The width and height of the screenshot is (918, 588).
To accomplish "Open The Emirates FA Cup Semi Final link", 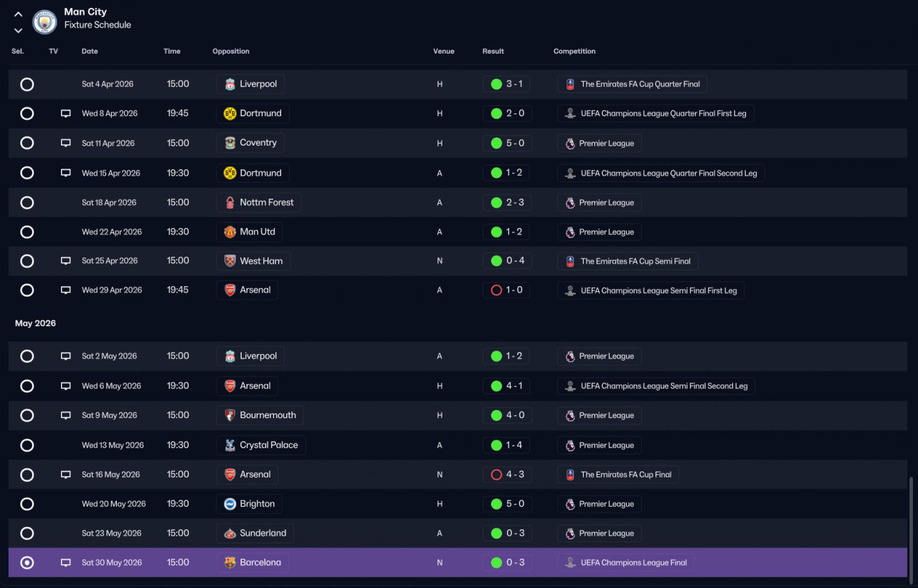I will [628, 261].
